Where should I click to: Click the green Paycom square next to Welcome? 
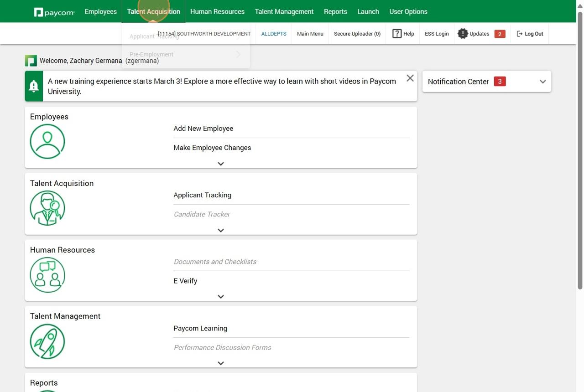pos(31,61)
